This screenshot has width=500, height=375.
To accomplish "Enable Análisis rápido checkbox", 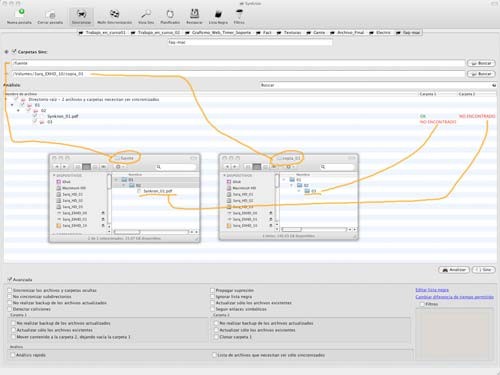I will pyautogui.click(x=13, y=355).
